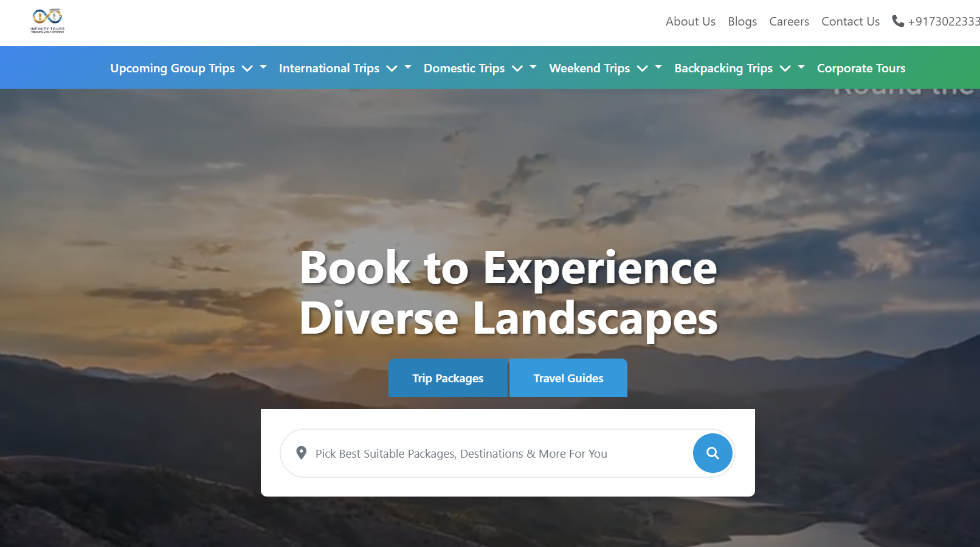Go to the Blogs link
Image resolution: width=980 pixels, height=547 pixels.
[742, 21]
